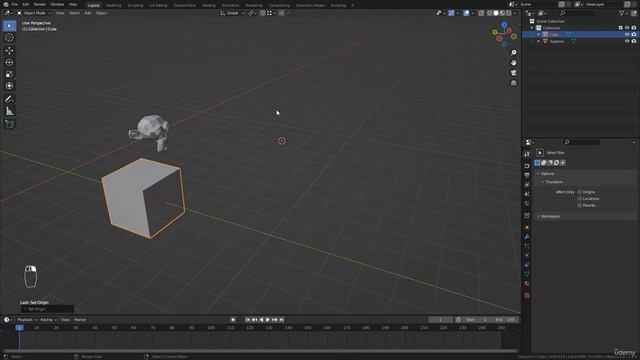Open the Scene properties tab

pyautogui.click(x=527, y=194)
